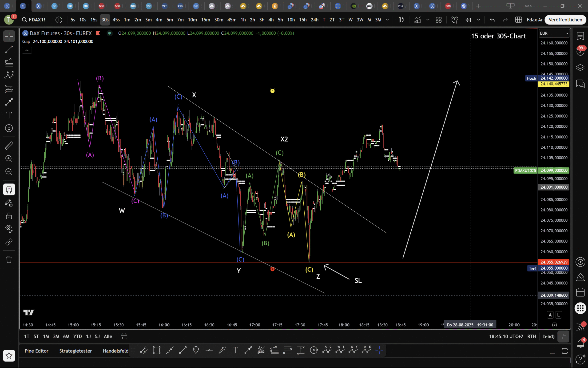Click the FDAX1! symbol search field
The height and width of the screenshot is (368, 588).
click(x=37, y=20)
